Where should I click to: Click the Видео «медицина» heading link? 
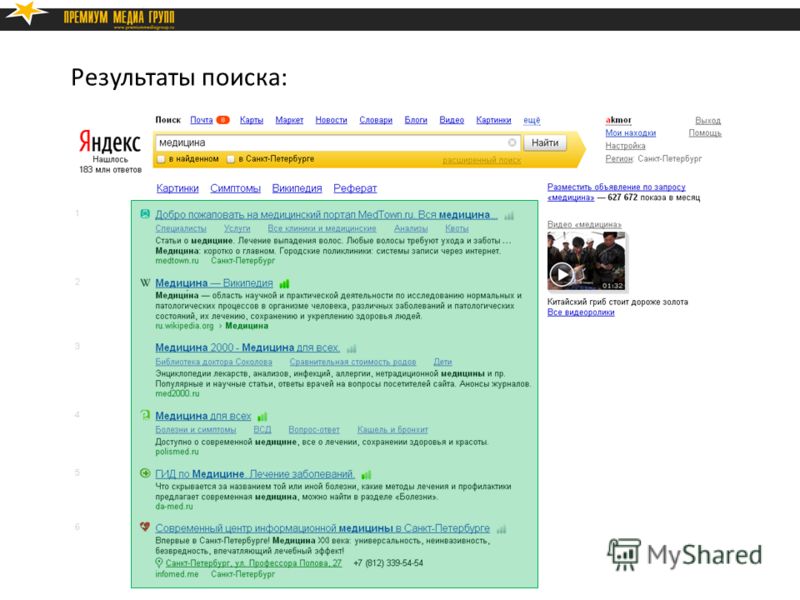584,224
